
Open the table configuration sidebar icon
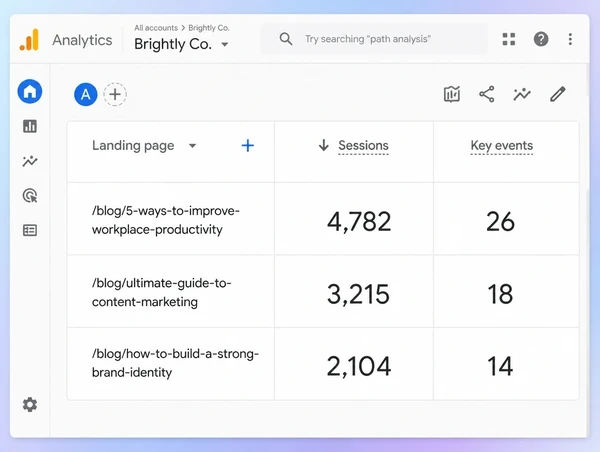click(30, 230)
